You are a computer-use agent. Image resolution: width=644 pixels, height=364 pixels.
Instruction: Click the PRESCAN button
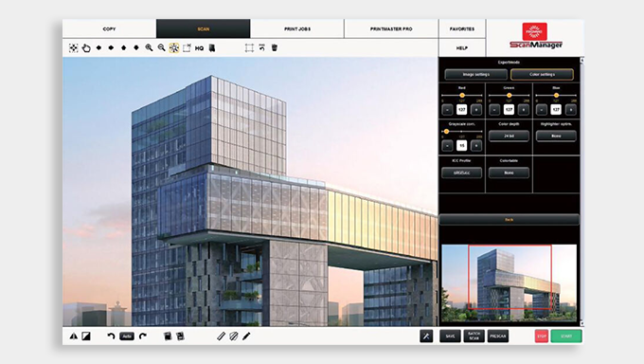tap(498, 336)
